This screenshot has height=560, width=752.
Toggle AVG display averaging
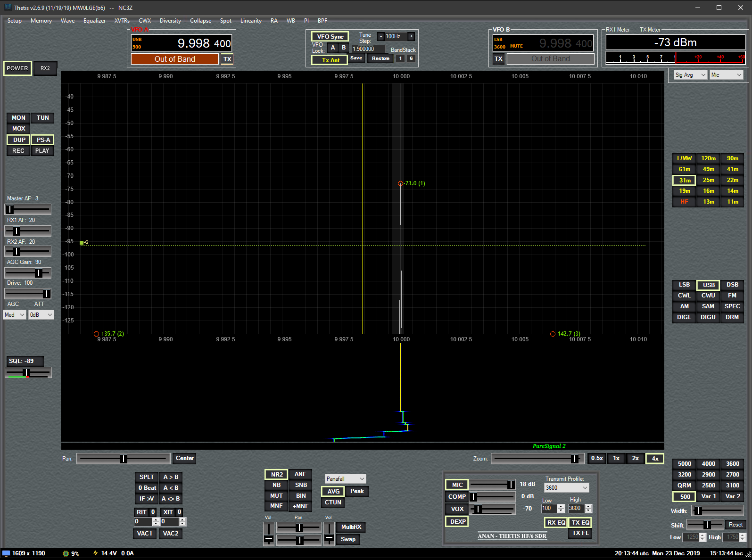333,491
